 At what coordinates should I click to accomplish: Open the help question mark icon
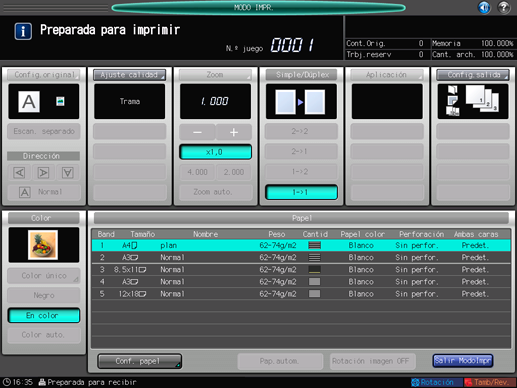tap(504, 7)
